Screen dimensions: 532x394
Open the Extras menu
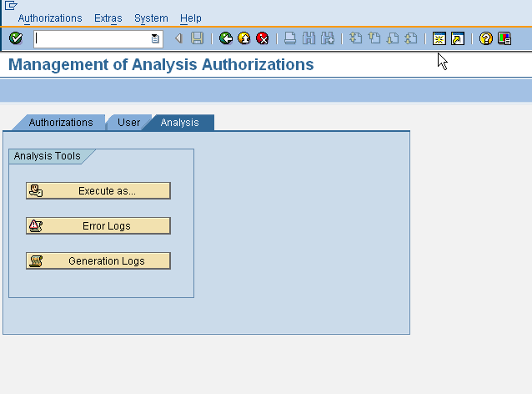coord(108,18)
